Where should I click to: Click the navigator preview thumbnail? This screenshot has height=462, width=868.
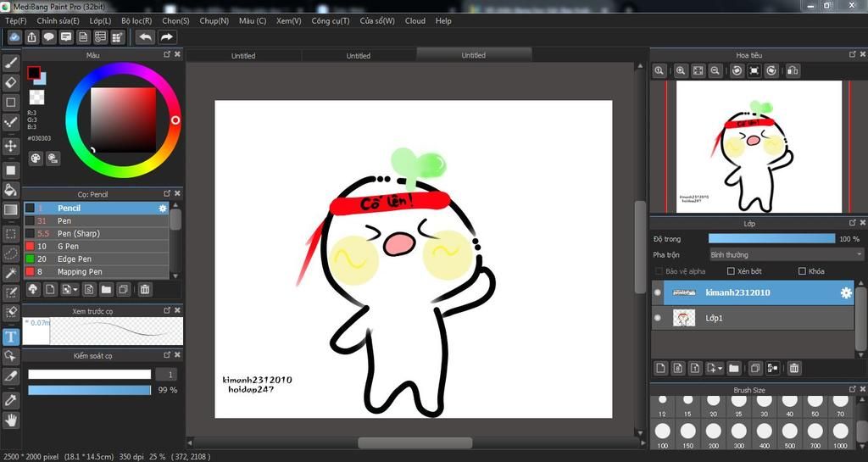(759, 147)
